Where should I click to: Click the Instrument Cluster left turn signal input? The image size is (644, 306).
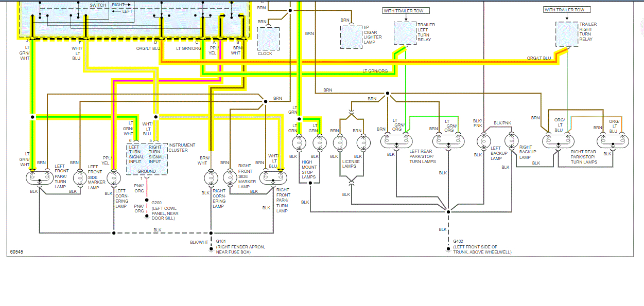point(136,155)
